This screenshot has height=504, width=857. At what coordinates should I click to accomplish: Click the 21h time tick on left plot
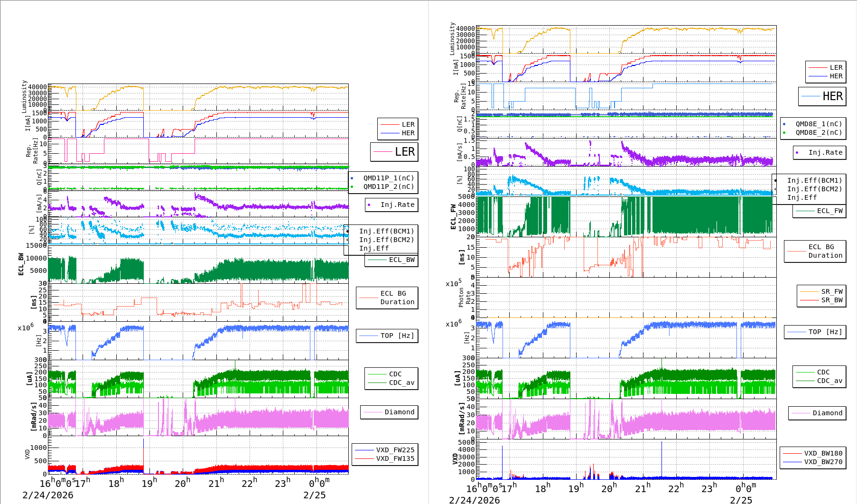point(216,483)
